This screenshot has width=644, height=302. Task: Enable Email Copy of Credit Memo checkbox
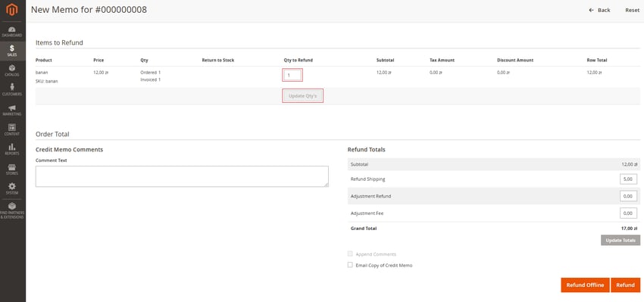coord(350,265)
